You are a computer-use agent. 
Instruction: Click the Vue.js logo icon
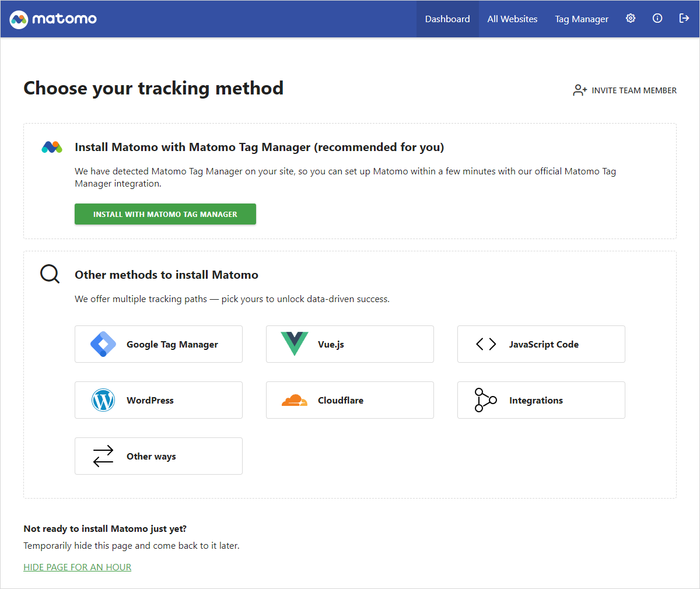coord(295,344)
